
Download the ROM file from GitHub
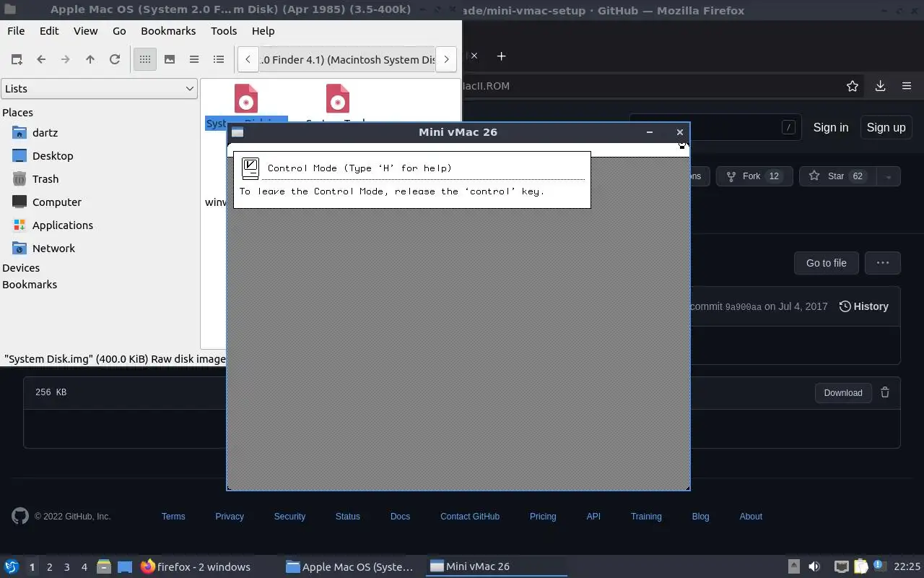[843, 393]
